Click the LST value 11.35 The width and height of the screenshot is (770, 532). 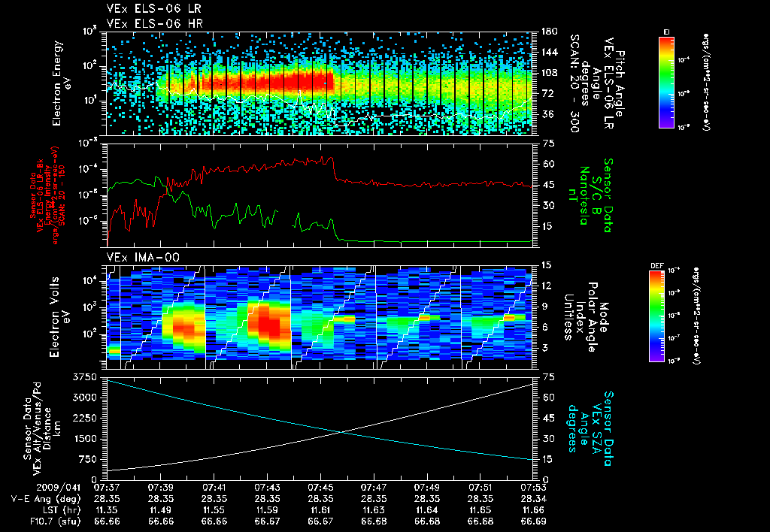(107, 510)
